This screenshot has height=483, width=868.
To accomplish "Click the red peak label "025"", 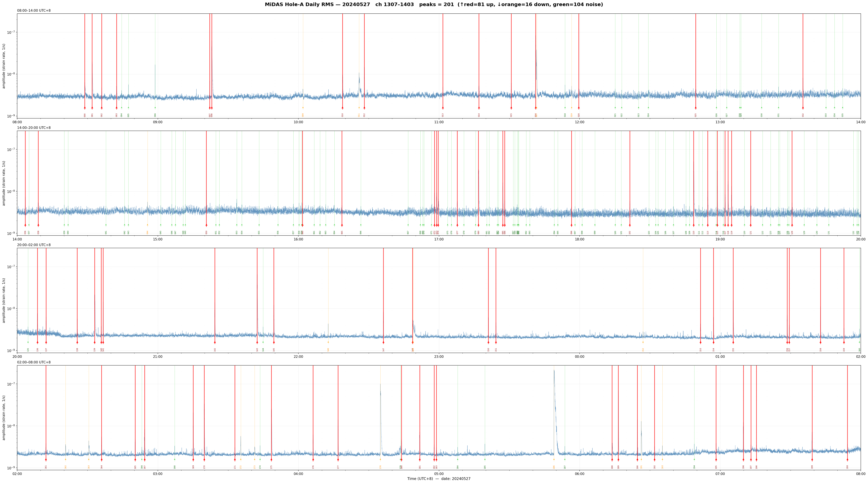I will [x=695, y=115].
